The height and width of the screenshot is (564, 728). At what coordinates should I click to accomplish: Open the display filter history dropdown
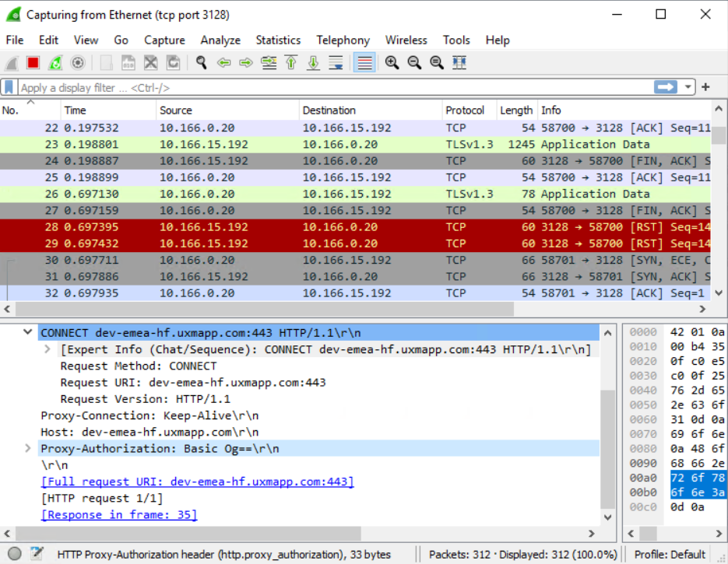(x=688, y=88)
